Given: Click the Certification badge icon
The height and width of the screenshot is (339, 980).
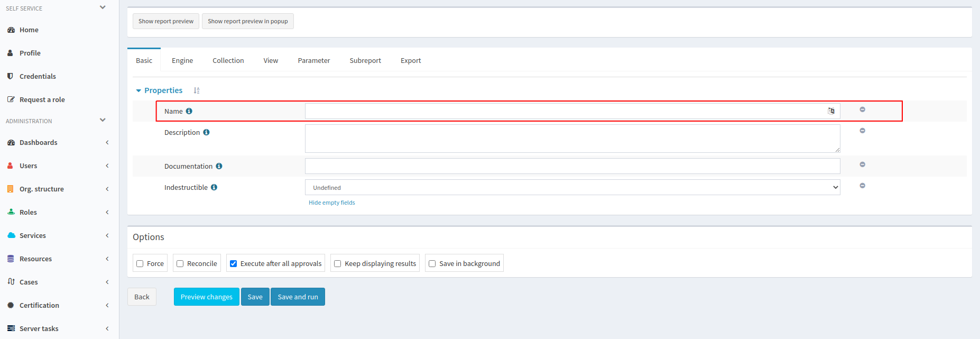Looking at the screenshot, I should pyautogui.click(x=10, y=305).
